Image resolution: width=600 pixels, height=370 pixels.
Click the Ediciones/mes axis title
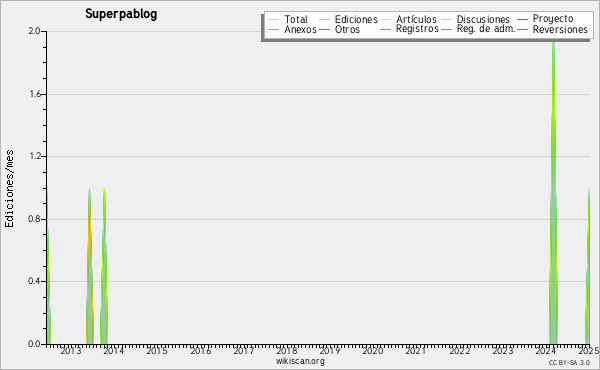pyautogui.click(x=9, y=189)
